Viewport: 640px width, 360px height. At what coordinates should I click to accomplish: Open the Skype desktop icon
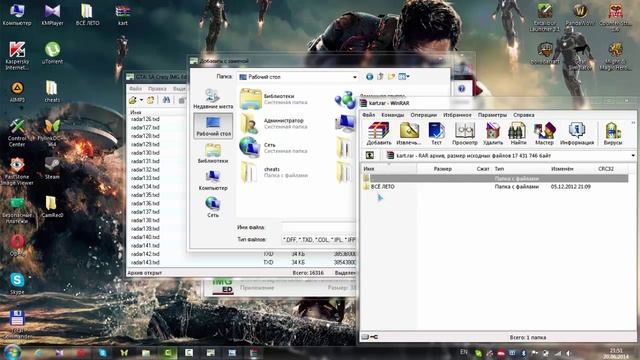tap(17, 283)
